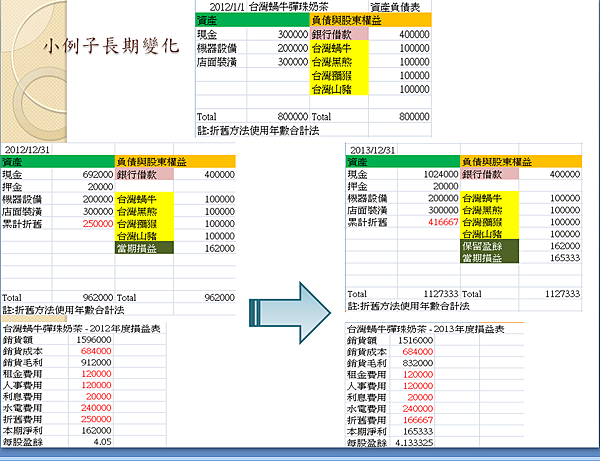Select the 利息費用 value 20000 in the 2013 income statement
Viewport: 600px width, 461px height.
click(x=420, y=397)
